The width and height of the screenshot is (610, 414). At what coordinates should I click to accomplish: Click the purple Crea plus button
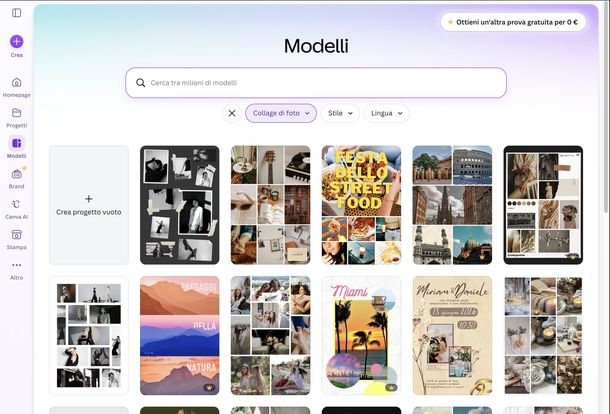[16, 42]
